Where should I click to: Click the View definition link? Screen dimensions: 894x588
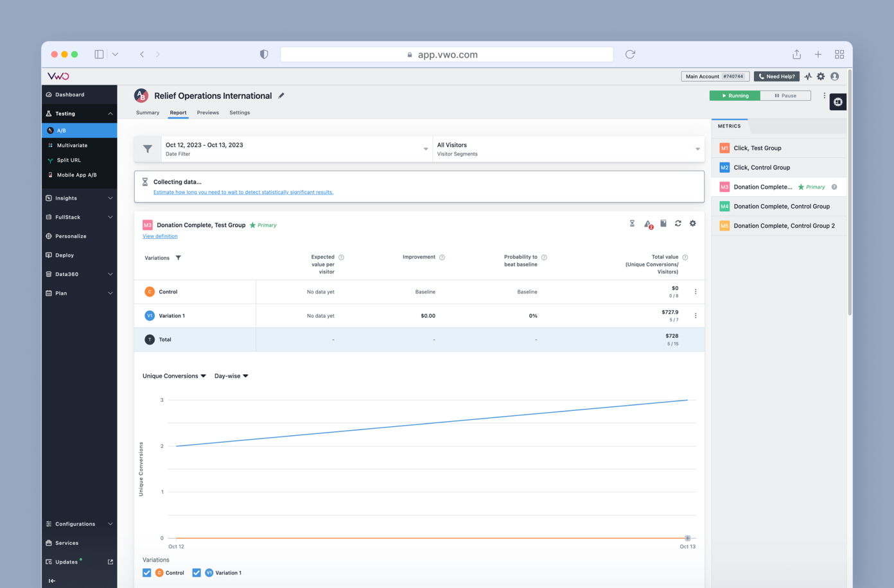[160, 236]
